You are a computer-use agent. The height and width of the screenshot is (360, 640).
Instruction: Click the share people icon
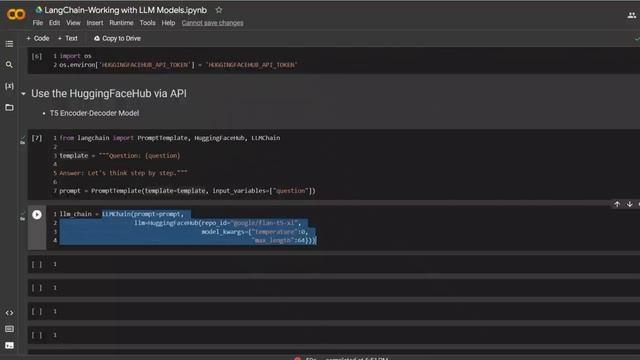tap(631, 16)
